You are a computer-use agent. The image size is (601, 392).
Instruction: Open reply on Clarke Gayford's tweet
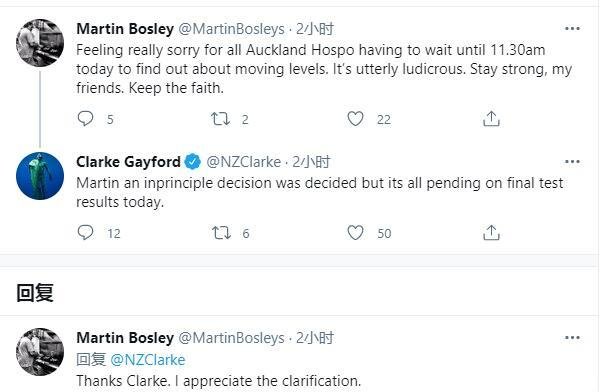tap(85, 233)
